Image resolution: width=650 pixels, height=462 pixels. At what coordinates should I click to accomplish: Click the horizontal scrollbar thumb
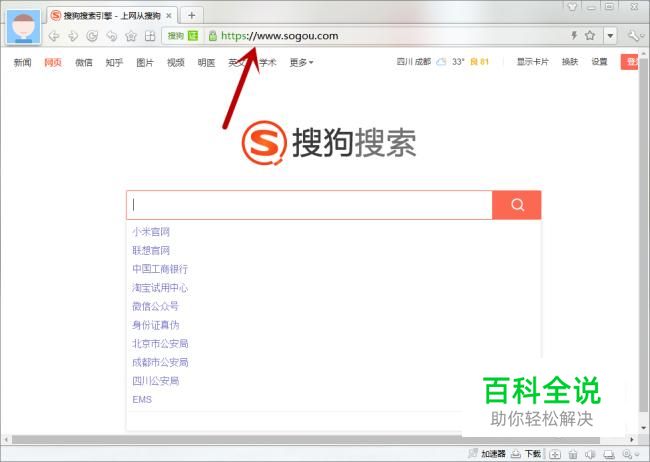306,440
